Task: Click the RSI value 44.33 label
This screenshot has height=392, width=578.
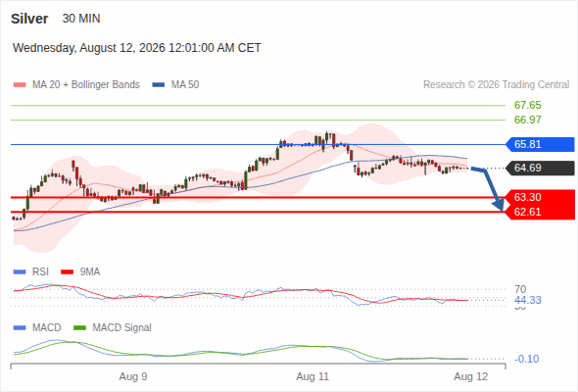Action: (527, 300)
